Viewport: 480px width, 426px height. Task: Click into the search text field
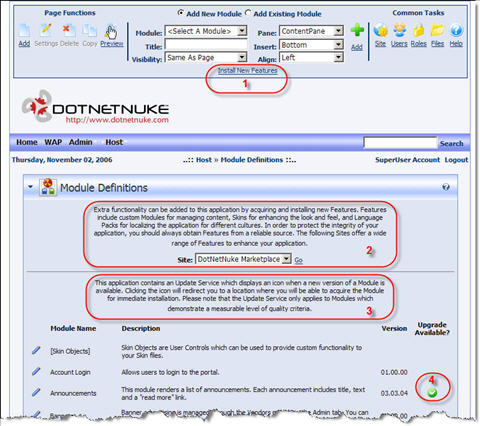tap(400, 143)
